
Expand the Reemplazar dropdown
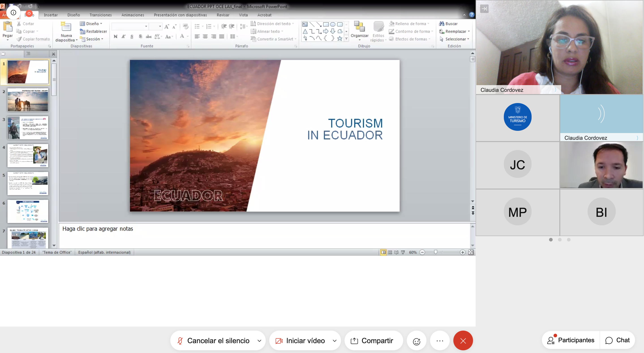tap(469, 31)
